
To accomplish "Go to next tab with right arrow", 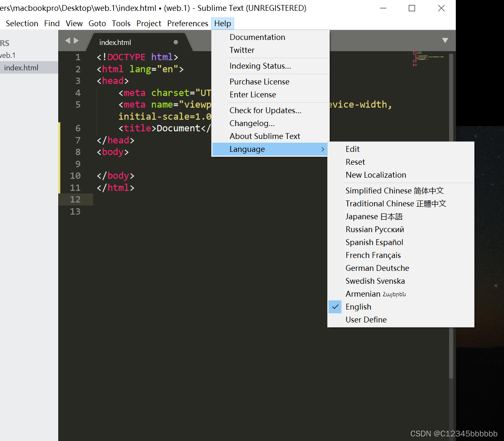I will click(x=76, y=41).
